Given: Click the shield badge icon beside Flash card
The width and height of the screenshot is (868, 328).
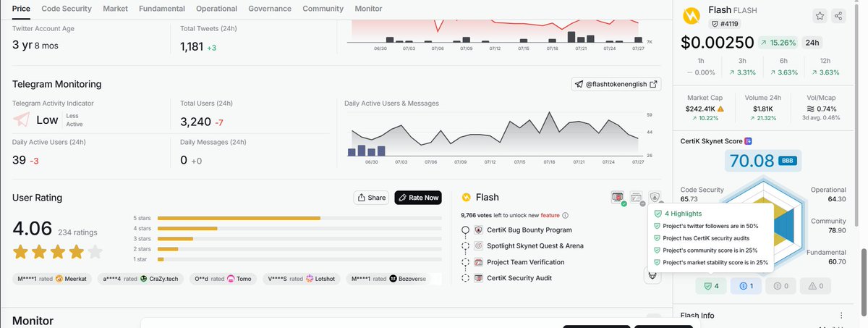Looking at the screenshot, I should point(655,197).
